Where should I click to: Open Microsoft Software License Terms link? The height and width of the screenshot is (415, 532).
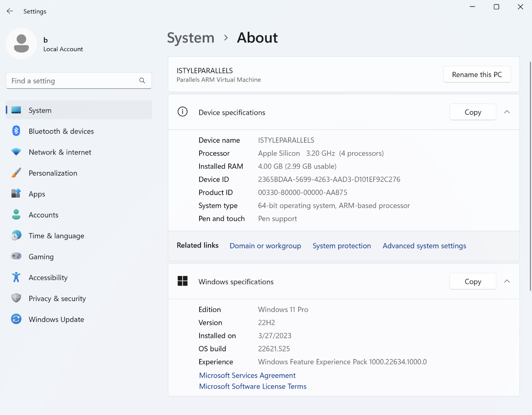click(253, 386)
